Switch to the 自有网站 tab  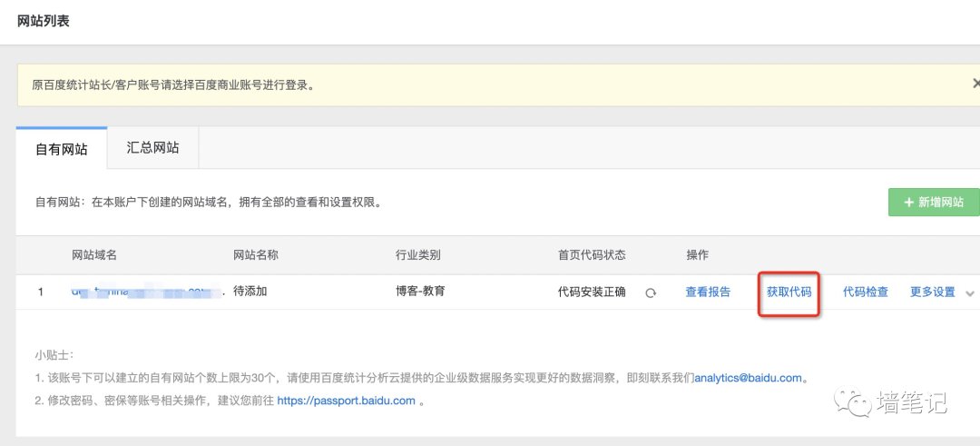point(62,149)
